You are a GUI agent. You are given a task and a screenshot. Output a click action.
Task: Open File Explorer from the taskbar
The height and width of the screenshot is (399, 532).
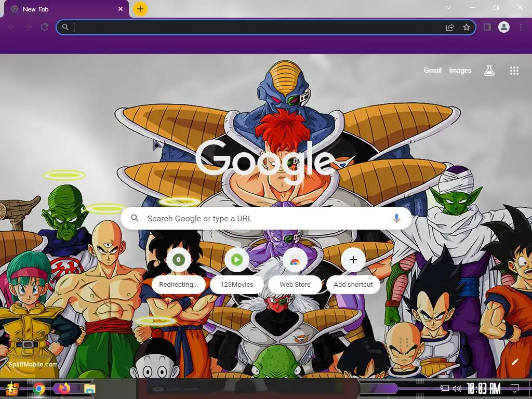(x=89, y=389)
